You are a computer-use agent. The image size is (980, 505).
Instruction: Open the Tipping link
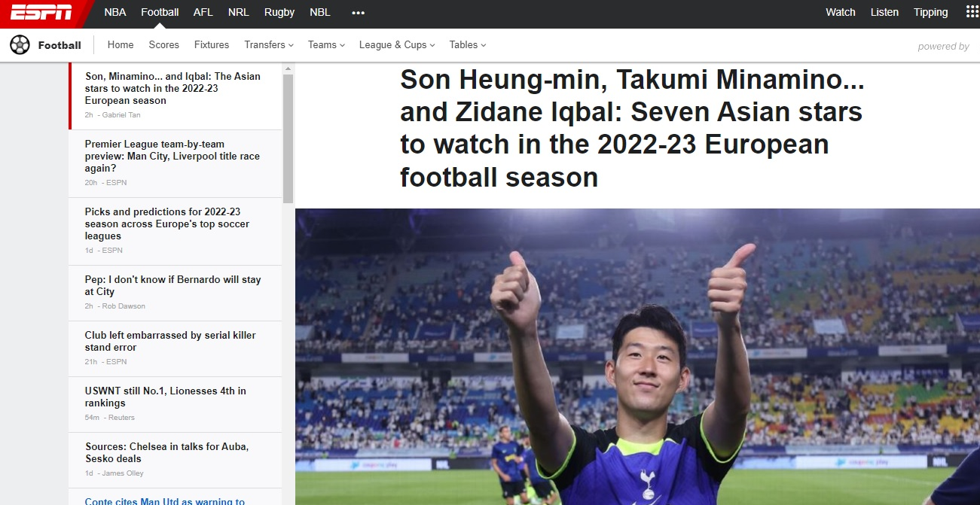[x=931, y=12]
